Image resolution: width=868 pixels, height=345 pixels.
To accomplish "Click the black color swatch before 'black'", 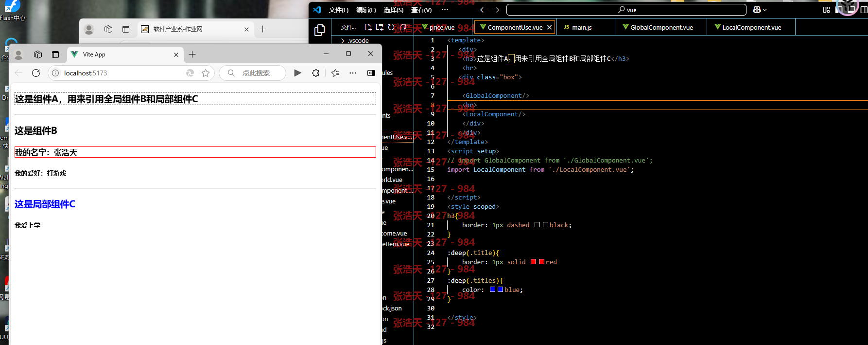I will [545, 225].
